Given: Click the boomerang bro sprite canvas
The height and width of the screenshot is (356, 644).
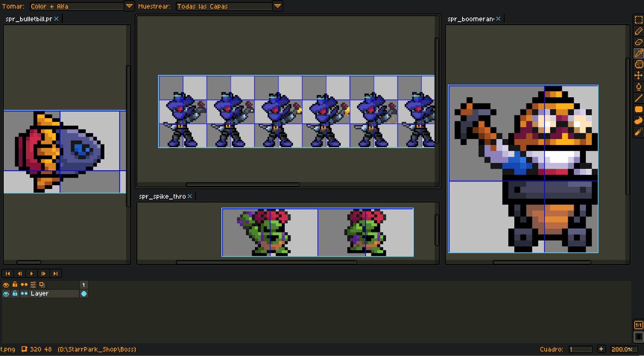Looking at the screenshot, I should [523, 169].
